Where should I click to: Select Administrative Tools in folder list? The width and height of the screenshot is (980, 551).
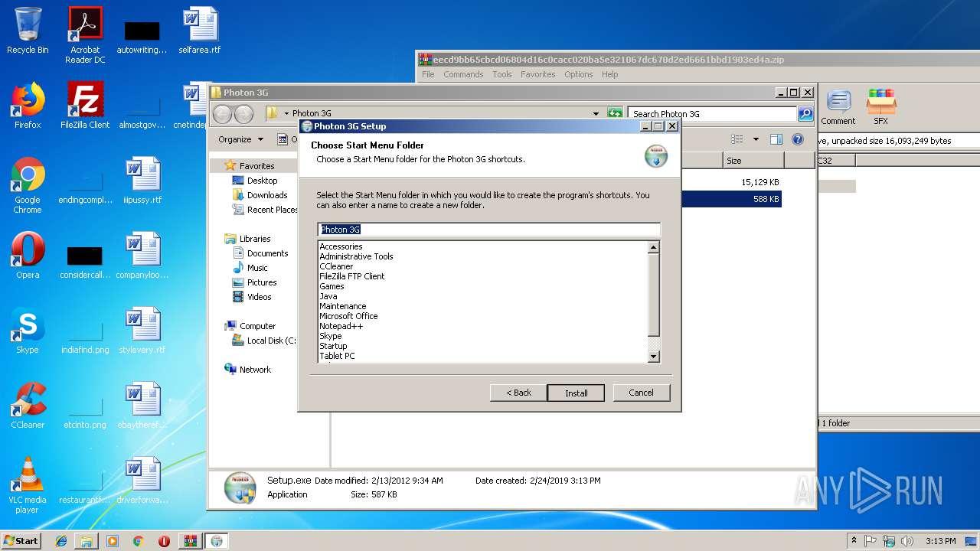point(356,256)
